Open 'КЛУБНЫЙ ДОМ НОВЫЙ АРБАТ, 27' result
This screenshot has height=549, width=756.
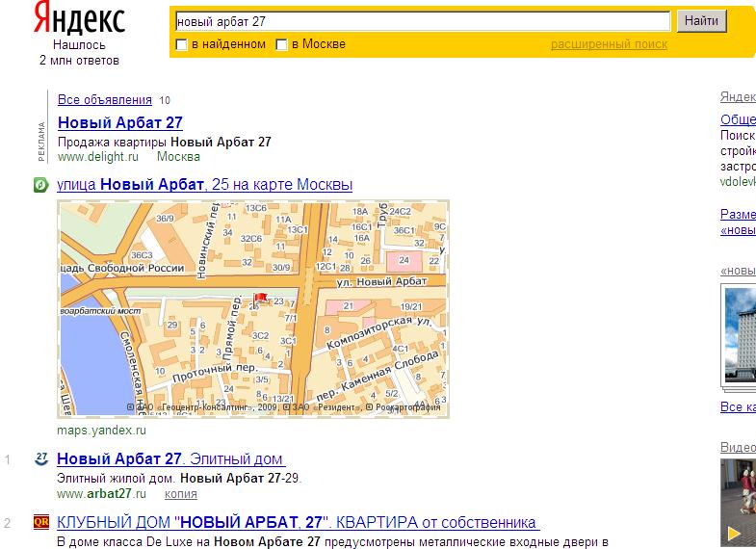tap(297, 522)
